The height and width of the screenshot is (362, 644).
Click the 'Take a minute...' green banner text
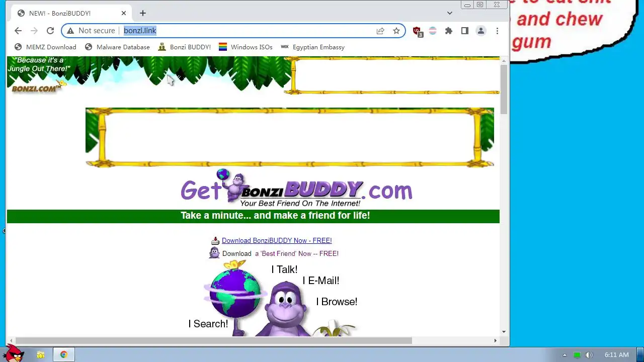[275, 216]
